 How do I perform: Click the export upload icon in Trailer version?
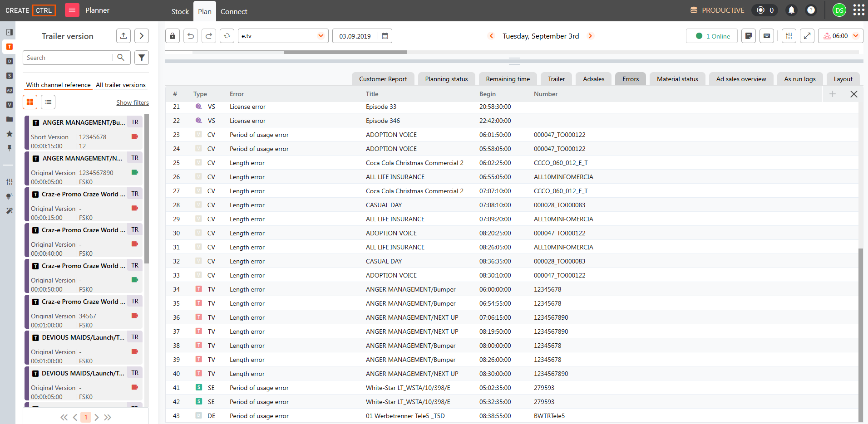(123, 36)
